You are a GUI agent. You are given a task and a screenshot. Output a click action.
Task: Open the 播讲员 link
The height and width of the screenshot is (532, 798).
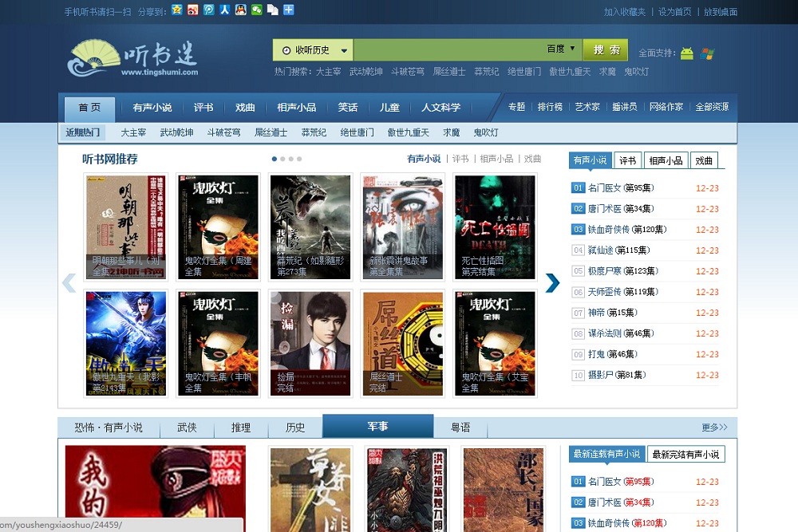[625, 107]
